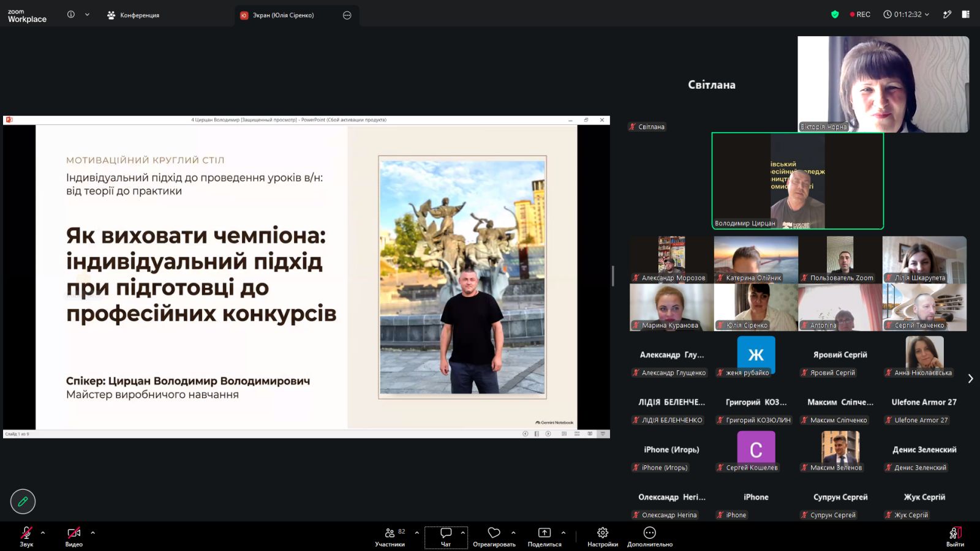The image size is (980, 551).
Task: Expand the arrow beside Чат
Action: pos(463,533)
